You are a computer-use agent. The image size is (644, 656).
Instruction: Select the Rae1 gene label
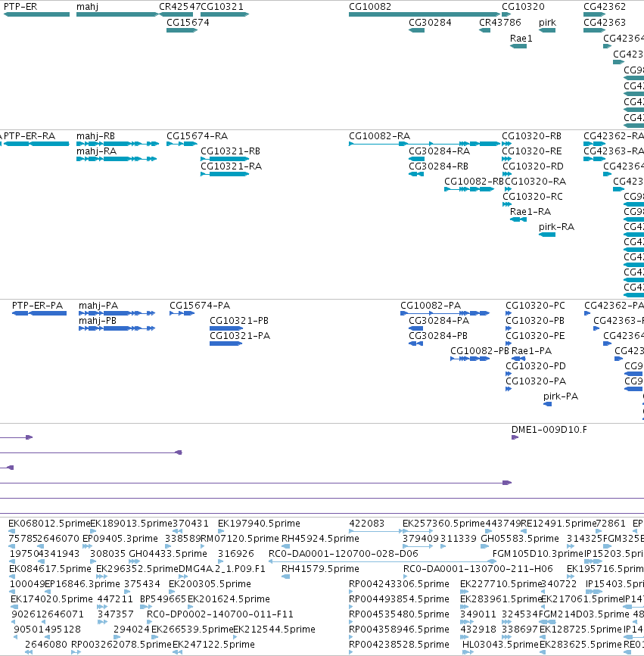pos(521,39)
